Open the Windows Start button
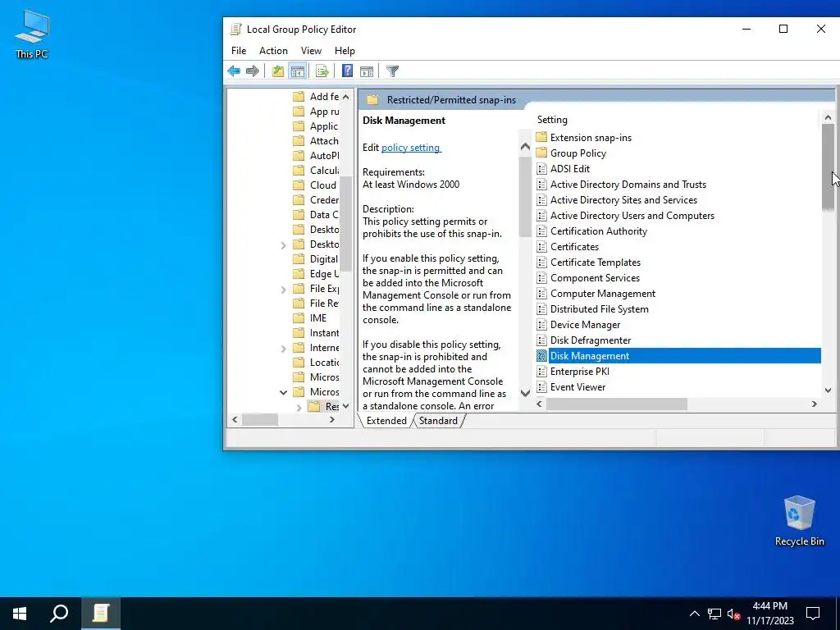The width and height of the screenshot is (840, 630). (x=20, y=614)
